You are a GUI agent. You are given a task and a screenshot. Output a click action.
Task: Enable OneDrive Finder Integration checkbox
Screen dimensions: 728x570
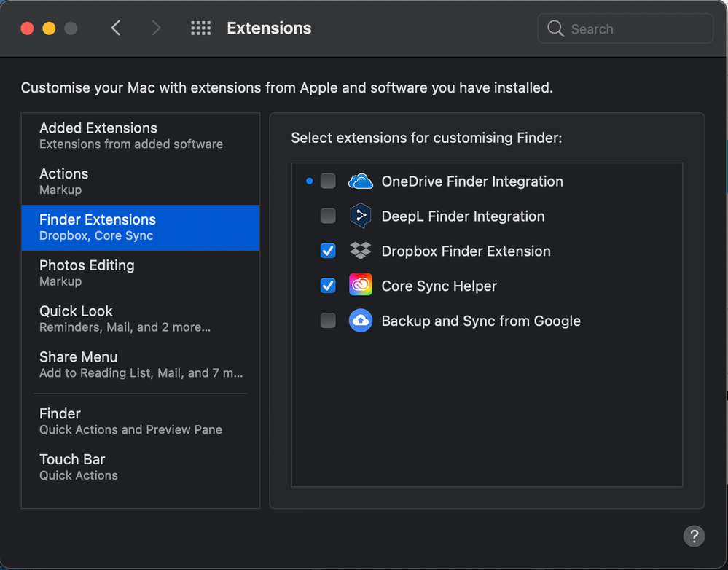click(328, 181)
